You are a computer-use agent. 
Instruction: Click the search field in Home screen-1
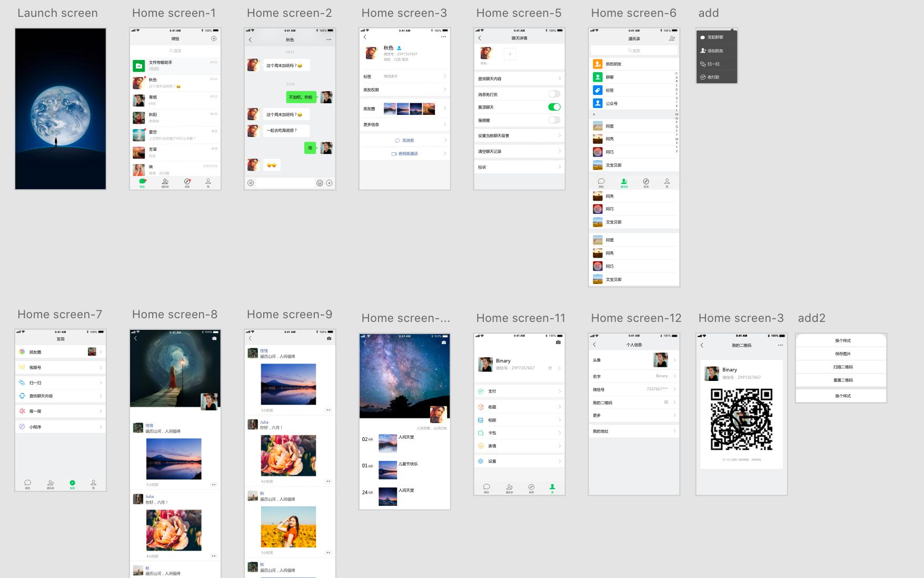[175, 51]
